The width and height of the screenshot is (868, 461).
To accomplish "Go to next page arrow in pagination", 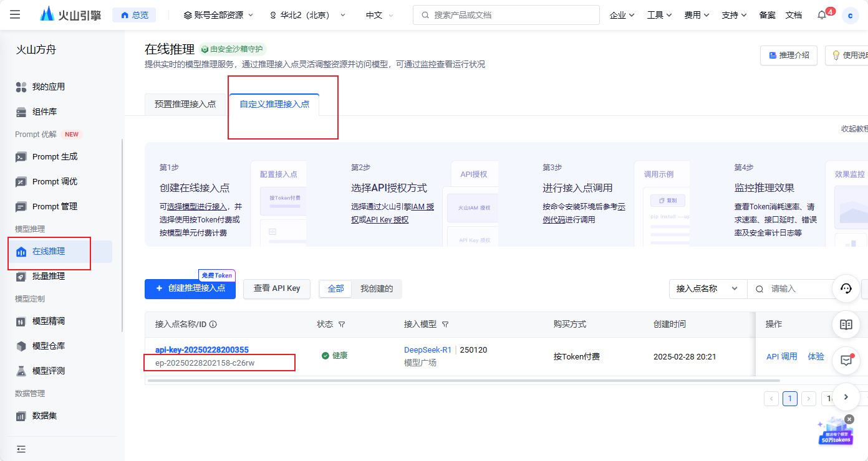I will (x=809, y=399).
